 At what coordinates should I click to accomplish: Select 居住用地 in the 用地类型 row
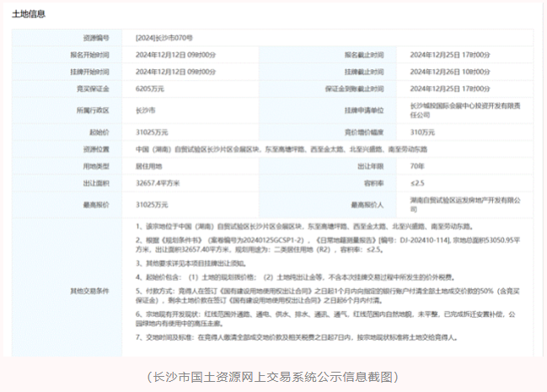pyautogui.click(x=150, y=166)
